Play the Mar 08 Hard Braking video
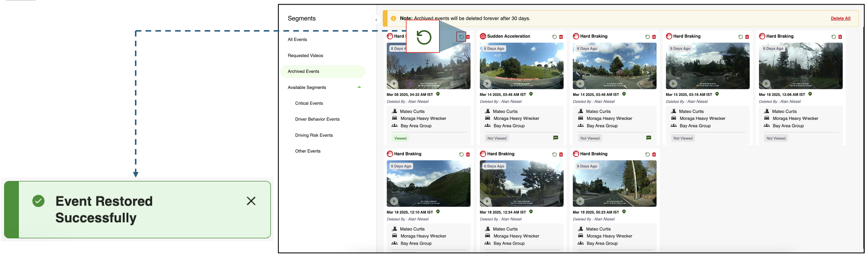The image size is (868, 257). [394, 83]
